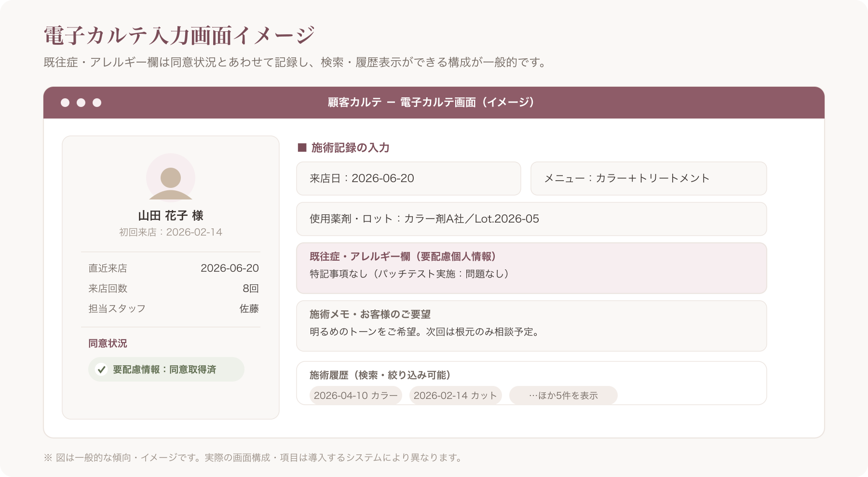868x477 pixels.
Task: Click the first window dot in title bar
Action: point(65,103)
